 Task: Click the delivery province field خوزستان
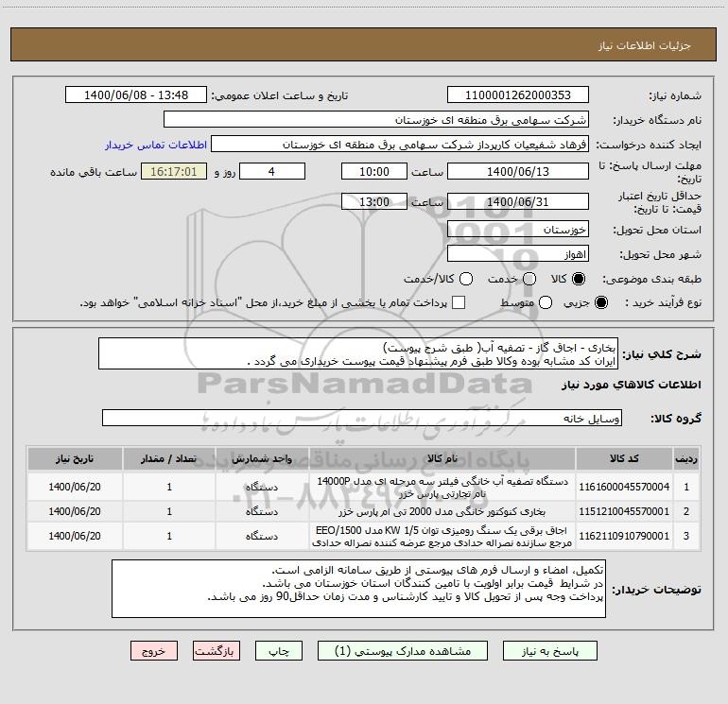(518, 230)
